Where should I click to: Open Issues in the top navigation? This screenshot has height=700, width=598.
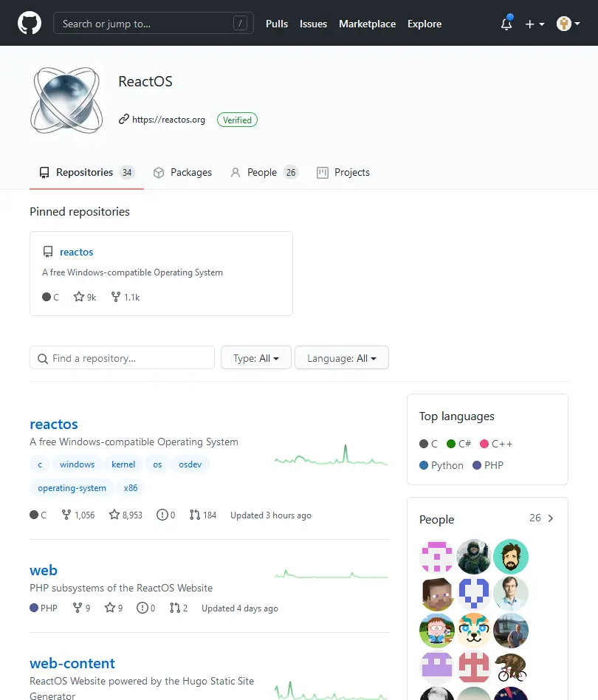pyautogui.click(x=313, y=24)
